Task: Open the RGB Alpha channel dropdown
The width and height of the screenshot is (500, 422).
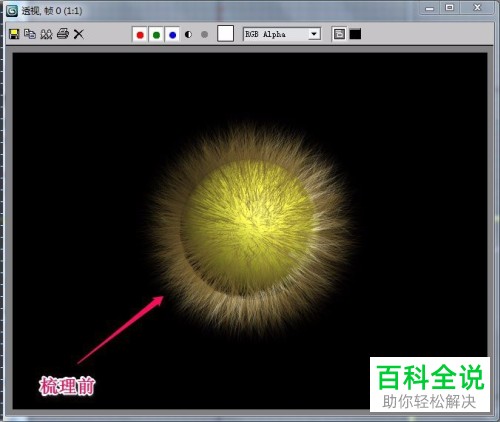Action: click(282, 34)
